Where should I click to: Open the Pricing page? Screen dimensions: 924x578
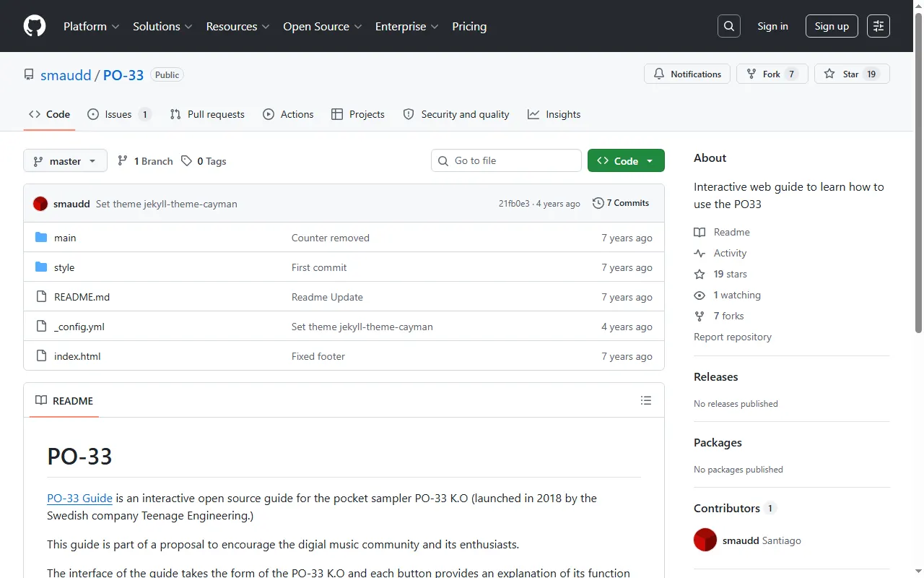pos(469,26)
